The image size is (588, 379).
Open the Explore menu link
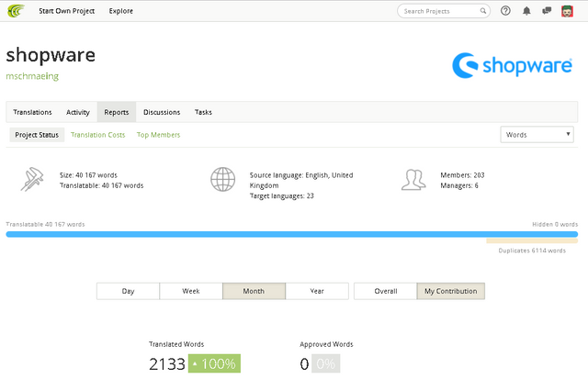[x=120, y=11]
